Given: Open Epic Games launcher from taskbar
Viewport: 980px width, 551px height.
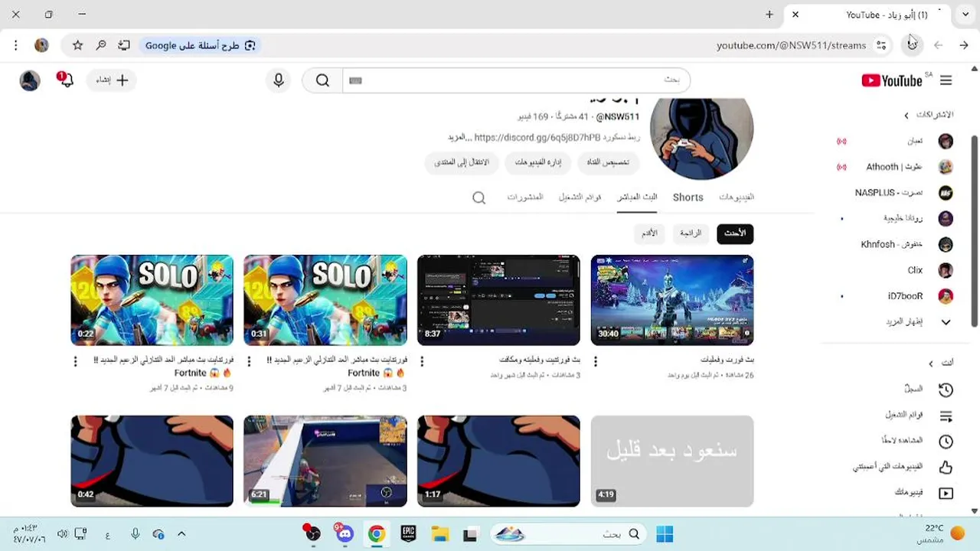Looking at the screenshot, I should [408, 533].
